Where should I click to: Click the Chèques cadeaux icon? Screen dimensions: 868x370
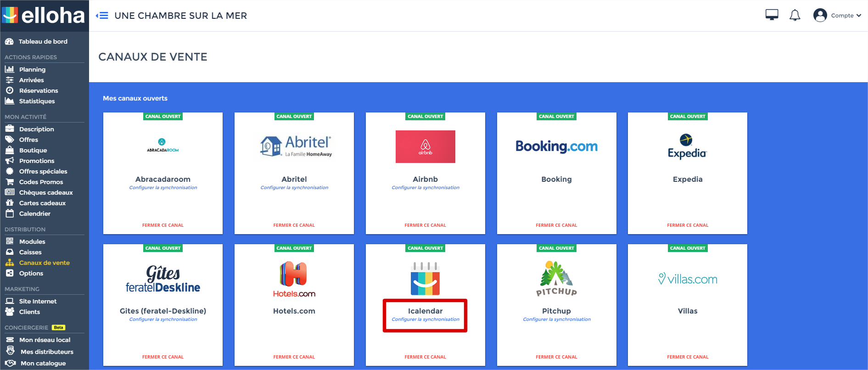pos(10,192)
